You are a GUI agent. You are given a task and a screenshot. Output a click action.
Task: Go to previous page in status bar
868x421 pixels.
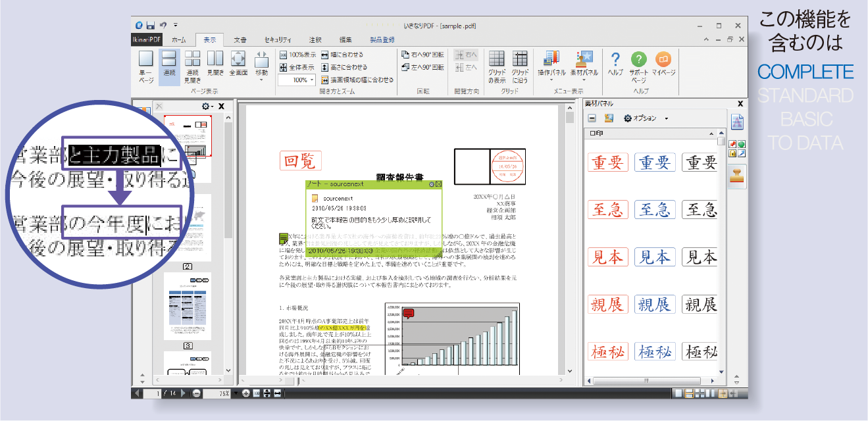(x=137, y=393)
